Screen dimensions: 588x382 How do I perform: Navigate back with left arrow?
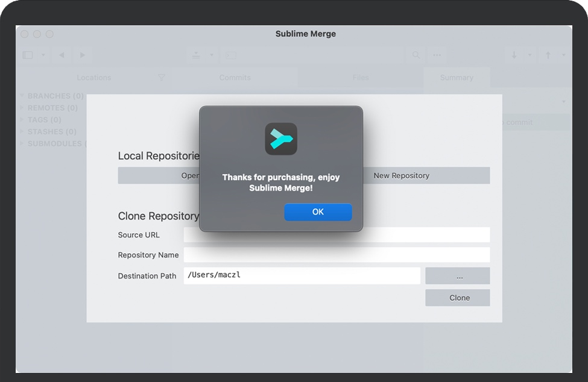point(62,55)
